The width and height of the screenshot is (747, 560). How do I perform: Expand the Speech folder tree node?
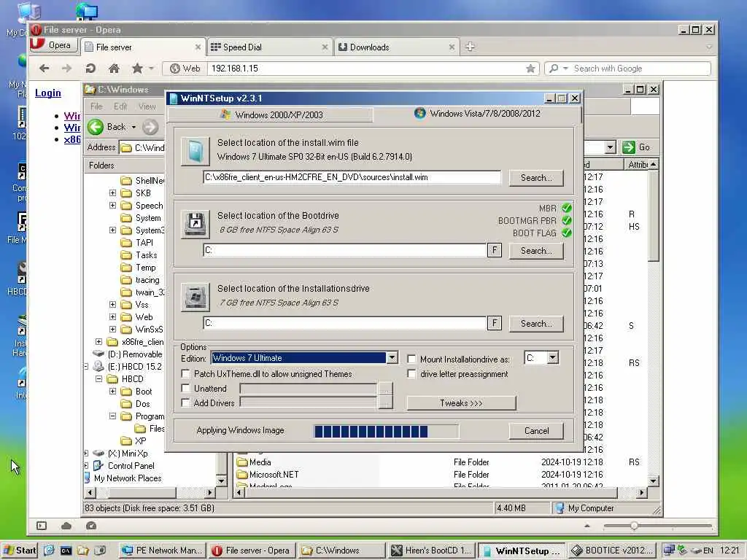112,205
